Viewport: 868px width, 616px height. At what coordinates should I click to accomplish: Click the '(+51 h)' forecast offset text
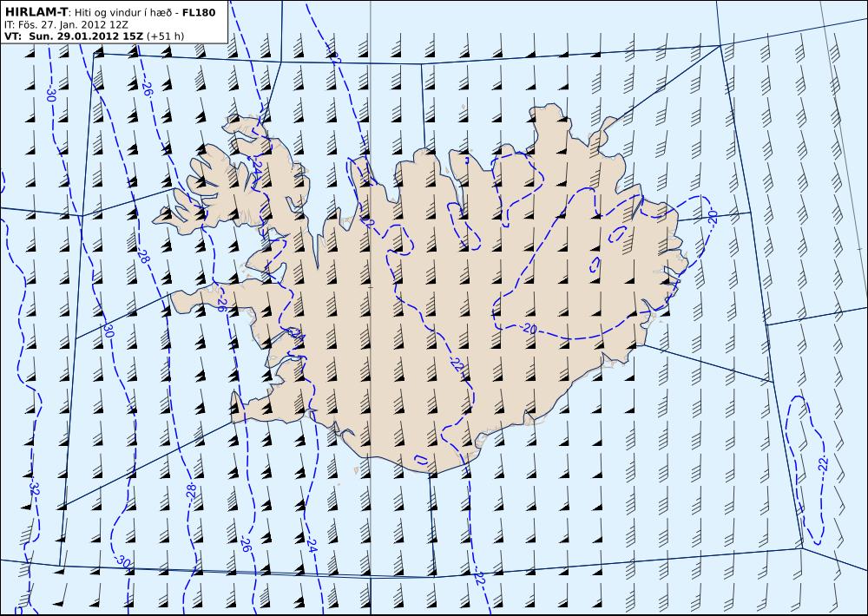[x=166, y=36]
